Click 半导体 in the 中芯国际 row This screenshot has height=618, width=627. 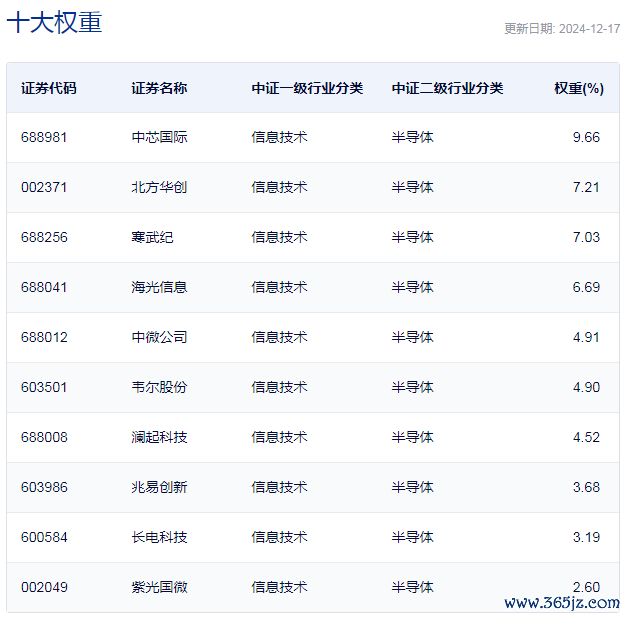point(412,137)
